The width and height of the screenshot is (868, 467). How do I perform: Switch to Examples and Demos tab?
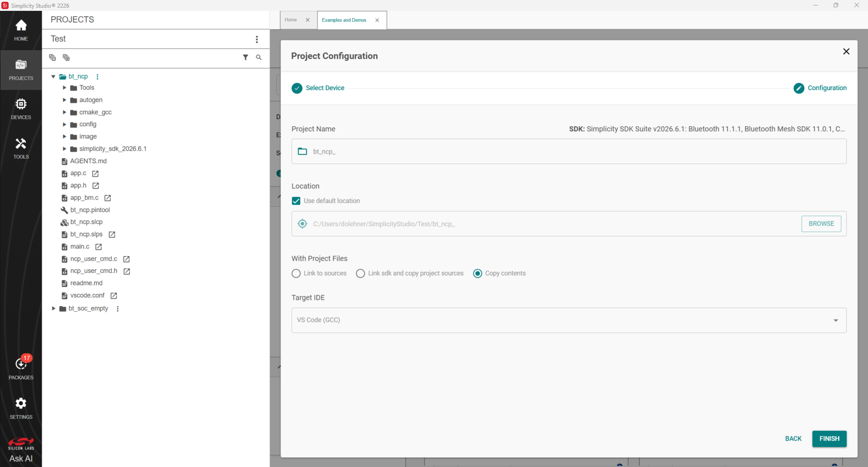pos(344,20)
